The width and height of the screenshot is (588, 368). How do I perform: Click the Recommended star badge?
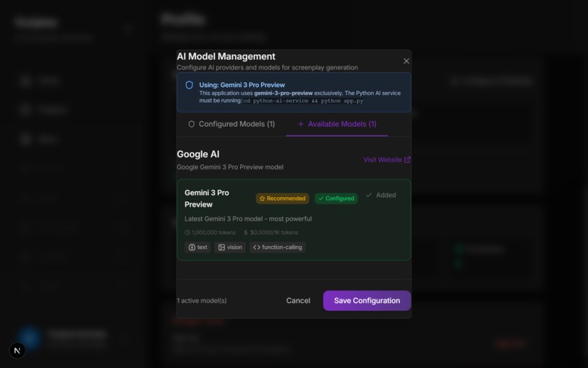282,199
